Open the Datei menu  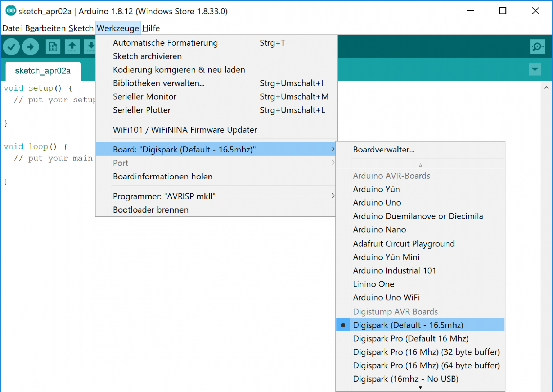point(12,28)
